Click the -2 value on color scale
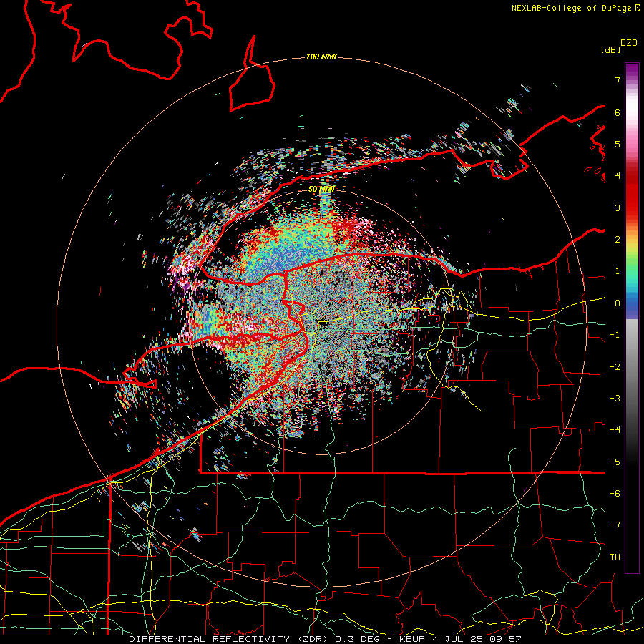This screenshot has width=644, height=644. pyautogui.click(x=615, y=366)
